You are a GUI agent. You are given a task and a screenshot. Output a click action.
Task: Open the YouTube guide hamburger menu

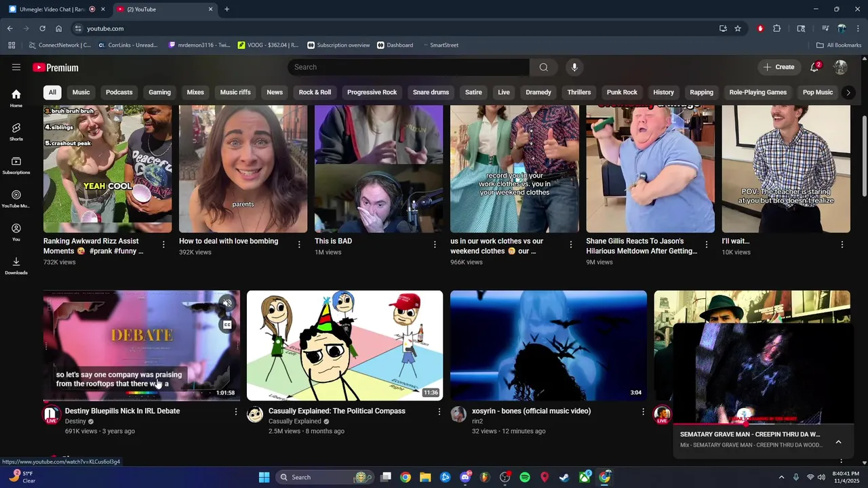16,67
